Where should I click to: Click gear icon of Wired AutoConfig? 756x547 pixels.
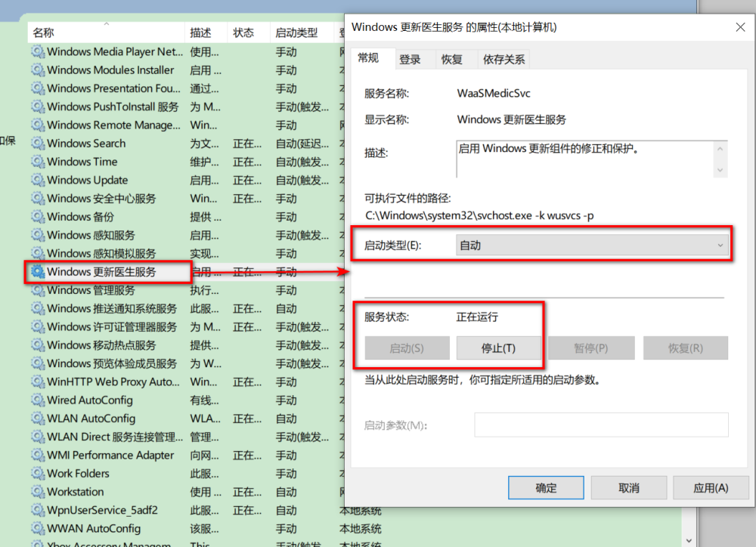38,400
